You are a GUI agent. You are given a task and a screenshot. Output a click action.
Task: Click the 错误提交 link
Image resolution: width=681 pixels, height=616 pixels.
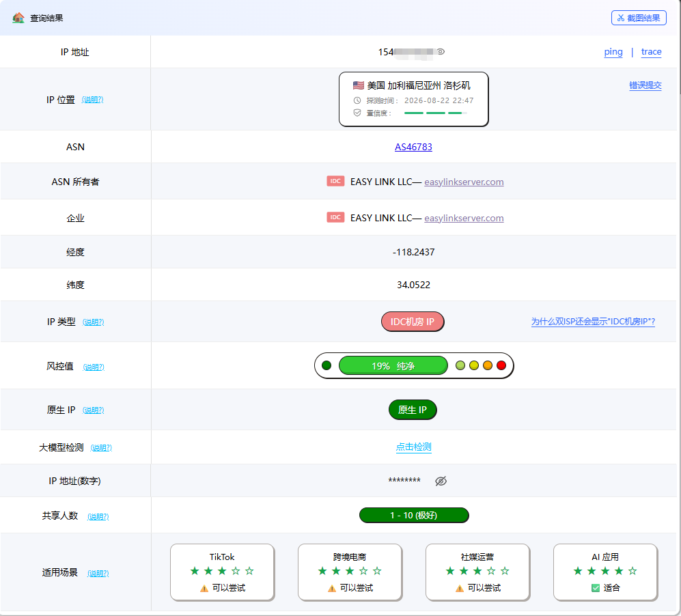pyautogui.click(x=645, y=85)
